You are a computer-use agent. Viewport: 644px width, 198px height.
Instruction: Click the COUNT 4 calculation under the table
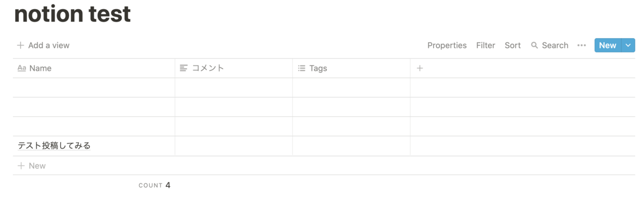click(x=155, y=185)
